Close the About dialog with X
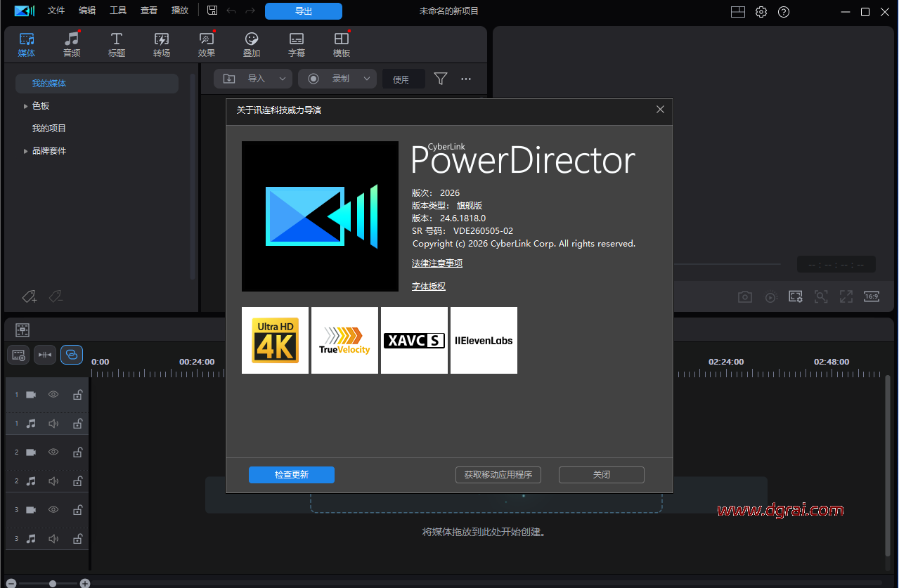This screenshot has width=899, height=588. (660, 110)
